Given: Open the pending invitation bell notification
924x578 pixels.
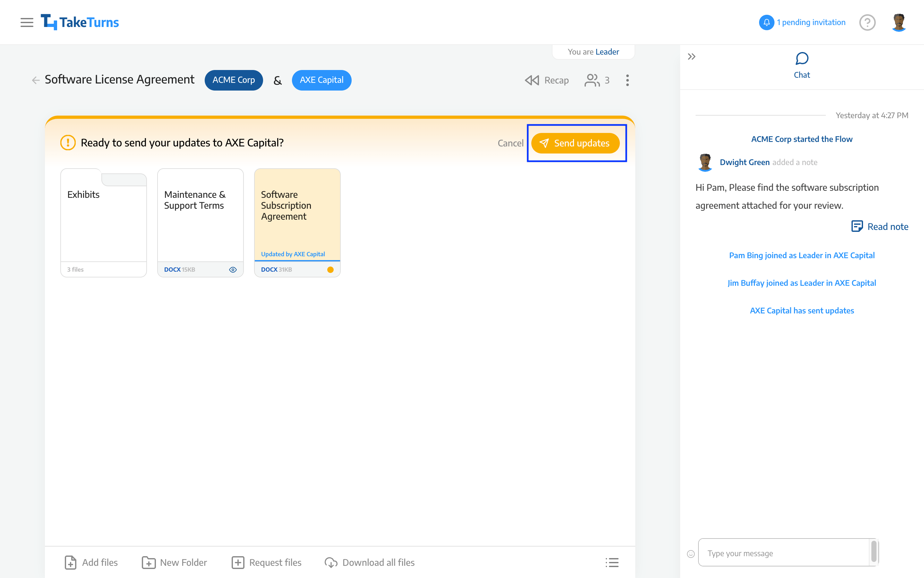Looking at the screenshot, I should coord(766,22).
